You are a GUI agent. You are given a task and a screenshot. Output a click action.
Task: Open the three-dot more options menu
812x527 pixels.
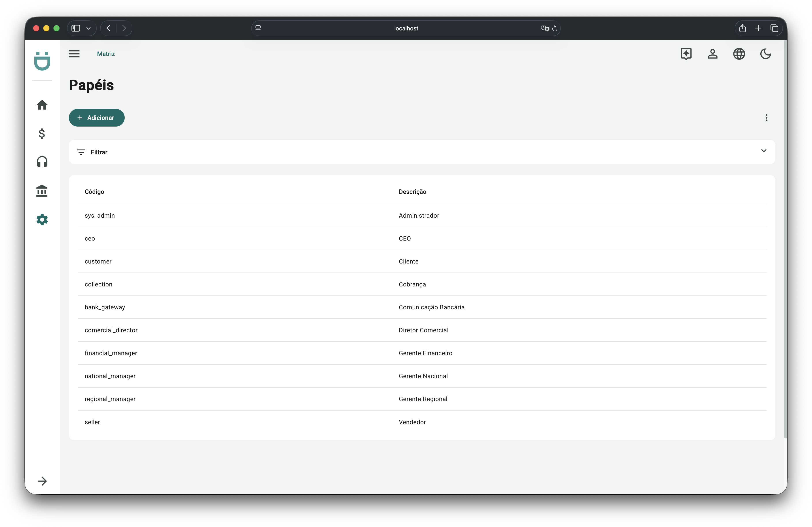(766, 118)
